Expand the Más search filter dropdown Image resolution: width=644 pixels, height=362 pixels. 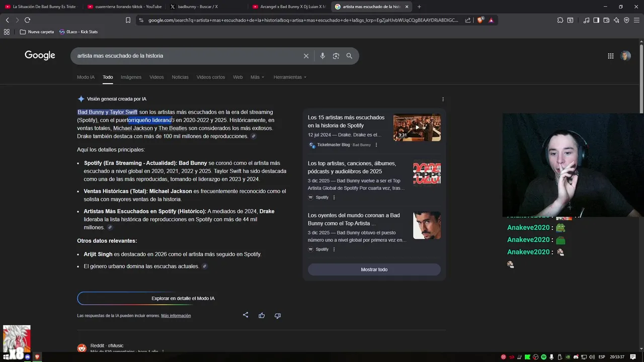tap(257, 77)
